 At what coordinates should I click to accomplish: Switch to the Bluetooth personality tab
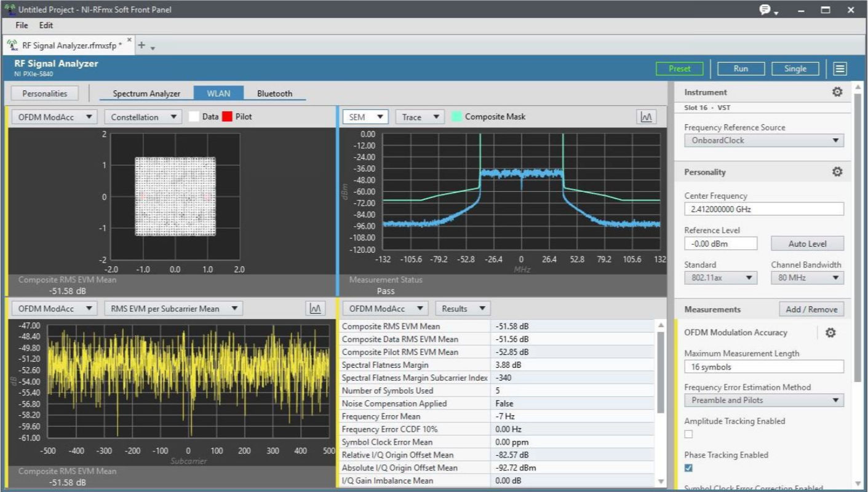[274, 93]
